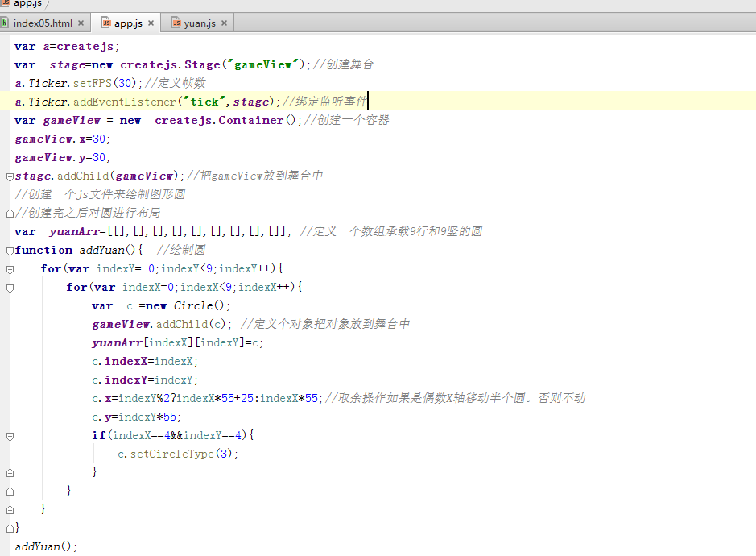Image resolution: width=756 pixels, height=556 pixels.
Task: Click the comment '//创建一个js文件来绘制图形圆'
Action: (x=100, y=194)
